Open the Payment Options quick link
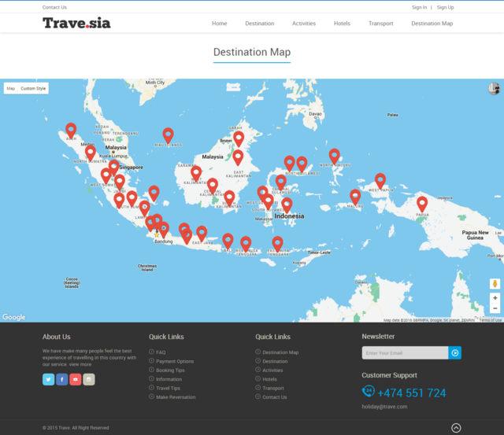Viewport: 504px width, 435px height. [175, 361]
